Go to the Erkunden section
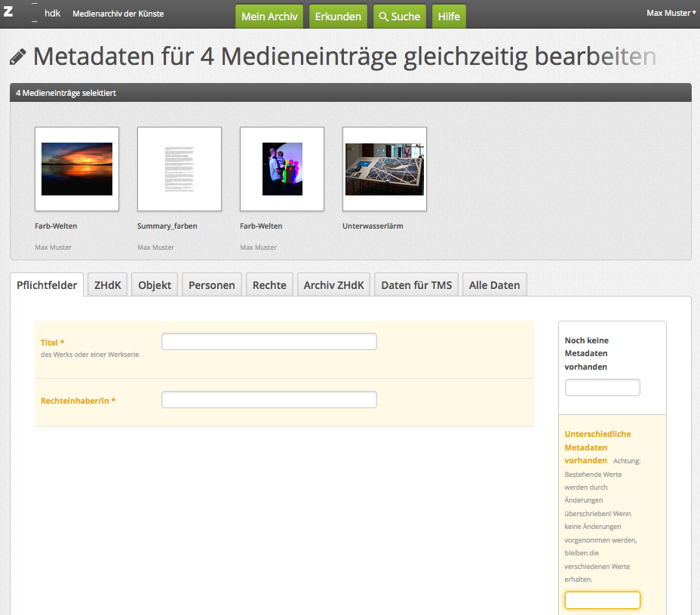The height and width of the screenshot is (615, 700). pyautogui.click(x=338, y=17)
